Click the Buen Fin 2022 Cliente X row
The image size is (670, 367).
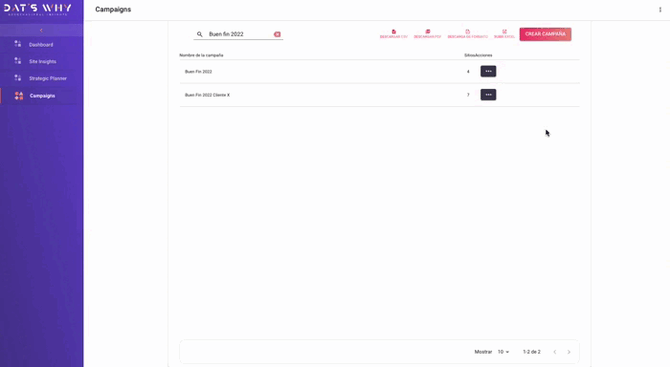(379, 95)
